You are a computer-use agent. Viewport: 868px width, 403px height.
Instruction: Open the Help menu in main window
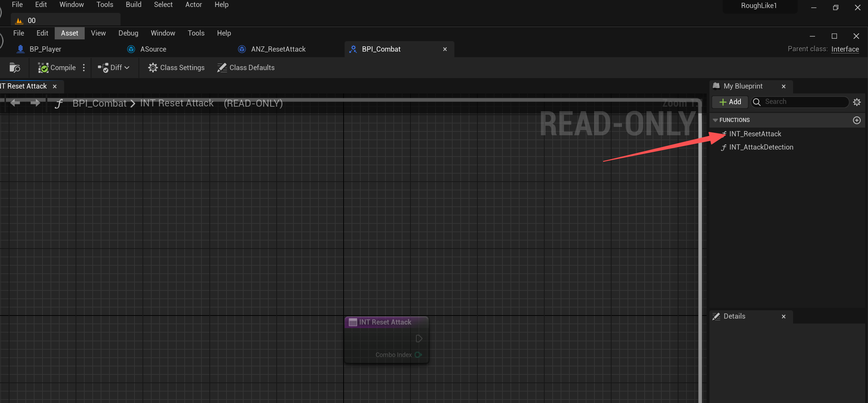(x=222, y=5)
